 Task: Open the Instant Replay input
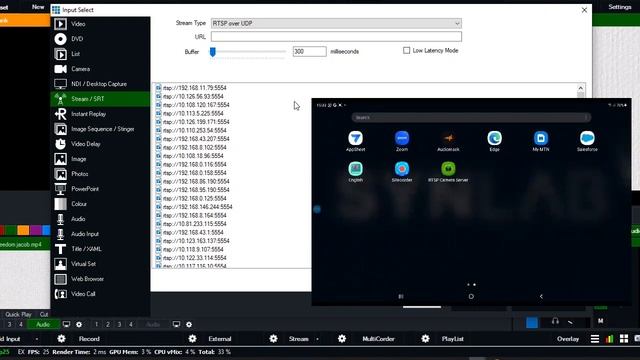tap(100, 114)
